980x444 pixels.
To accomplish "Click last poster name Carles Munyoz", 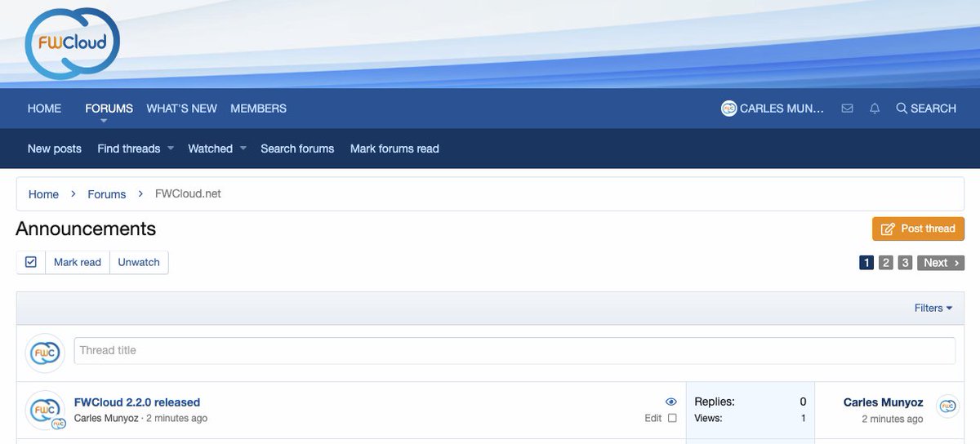I will (883, 402).
